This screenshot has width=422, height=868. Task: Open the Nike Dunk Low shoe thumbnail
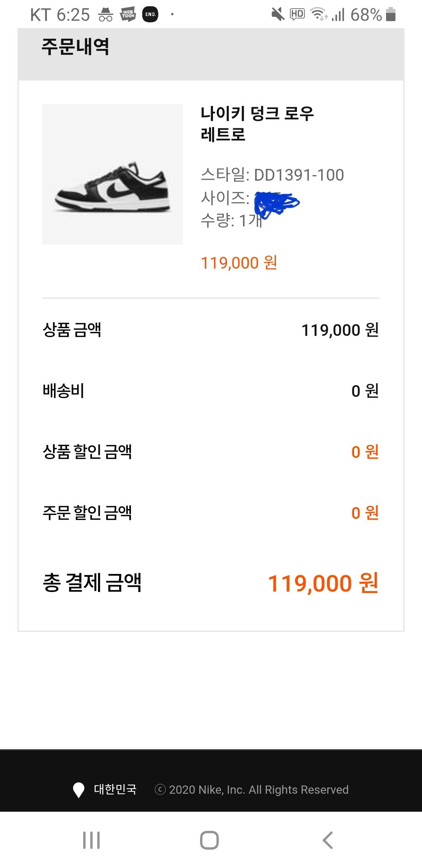tap(113, 174)
